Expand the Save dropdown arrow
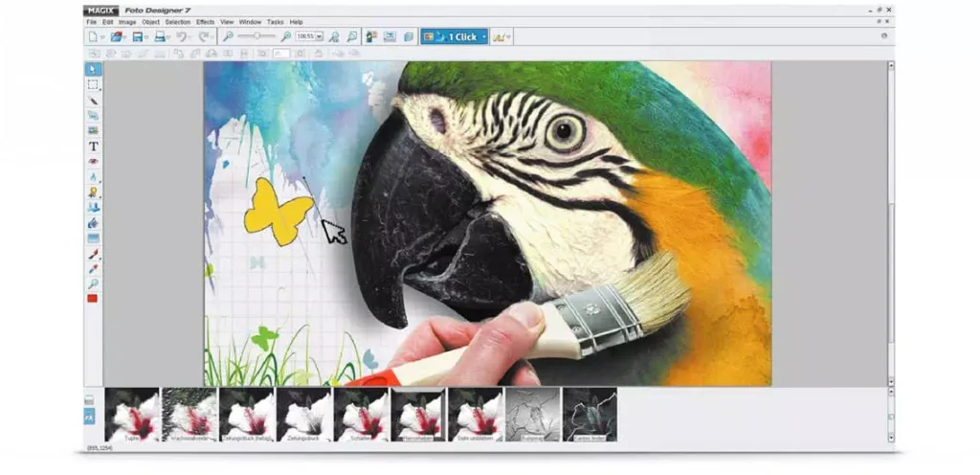The height and width of the screenshot is (475, 980). pos(146,37)
